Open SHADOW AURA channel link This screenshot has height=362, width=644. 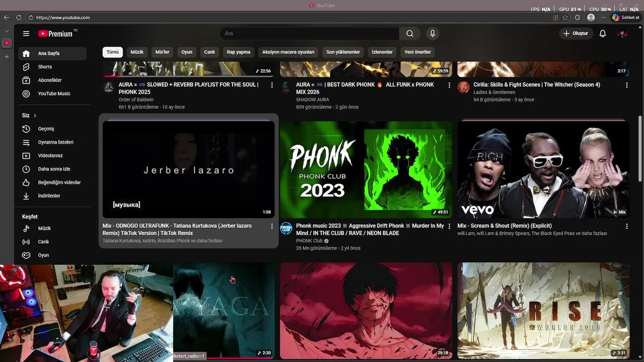pyautogui.click(x=312, y=100)
